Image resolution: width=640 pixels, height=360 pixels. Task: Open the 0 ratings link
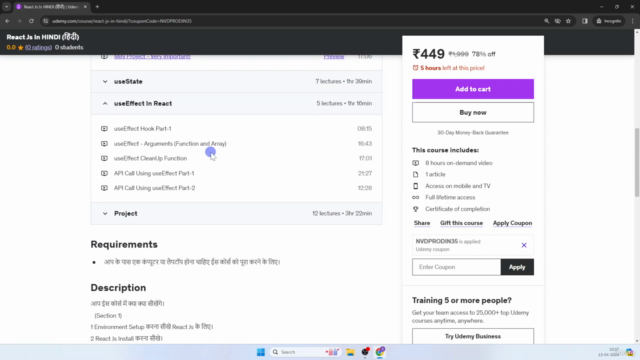(x=38, y=47)
